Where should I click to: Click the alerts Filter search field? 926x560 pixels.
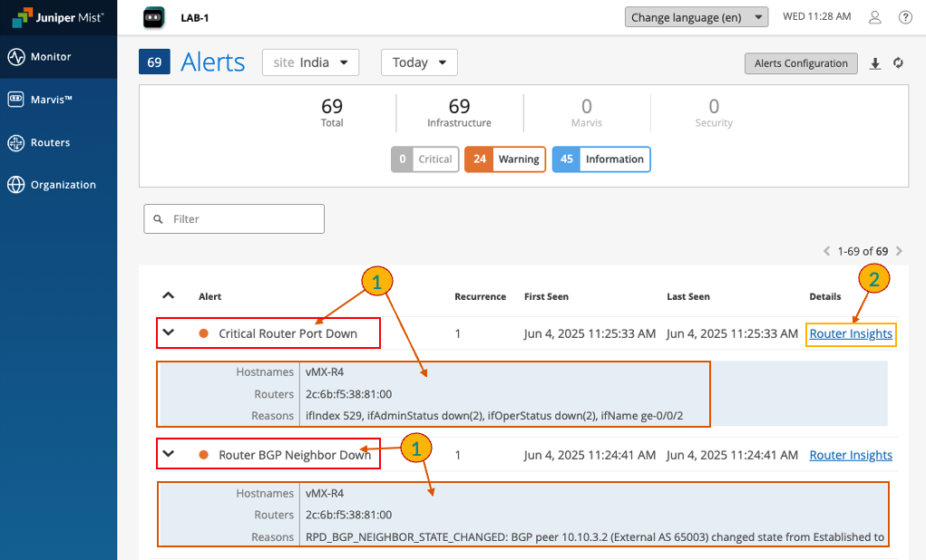(x=234, y=219)
